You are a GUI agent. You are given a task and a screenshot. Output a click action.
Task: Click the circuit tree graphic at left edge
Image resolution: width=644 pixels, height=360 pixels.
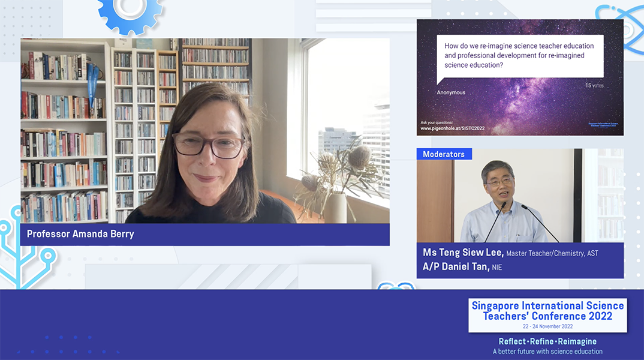(25, 247)
